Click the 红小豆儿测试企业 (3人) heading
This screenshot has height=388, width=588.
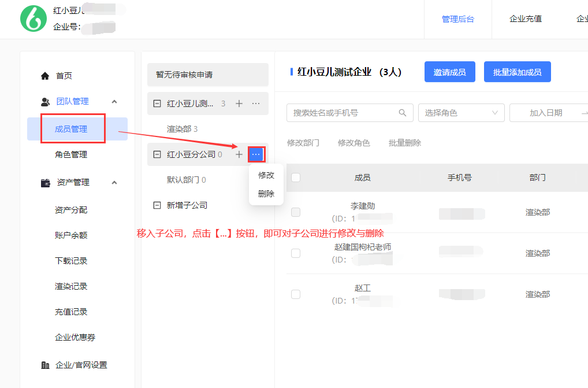(x=349, y=72)
